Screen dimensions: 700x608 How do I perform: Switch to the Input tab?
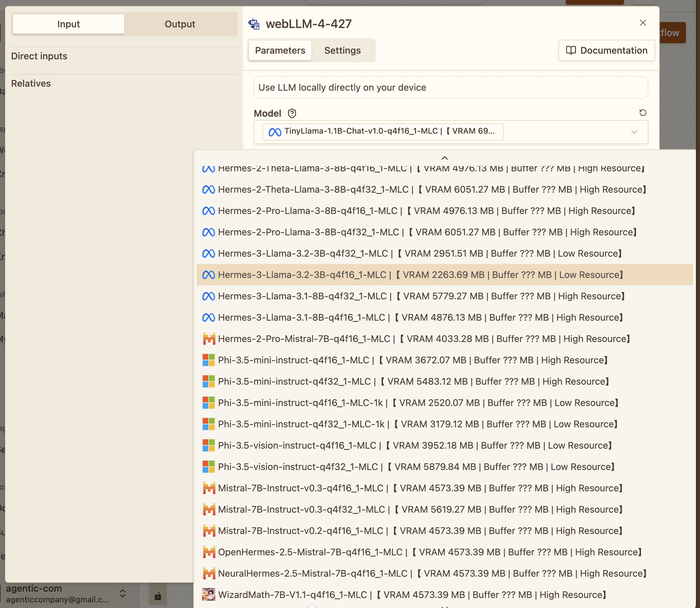[69, 24]
